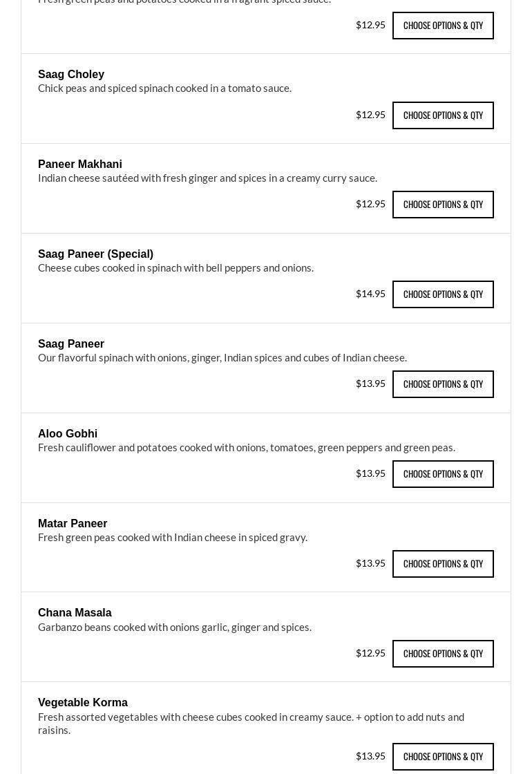Choose options & qty for Aloo Gobhi
This screenshot has width=532, height=774.
point(443,474)
